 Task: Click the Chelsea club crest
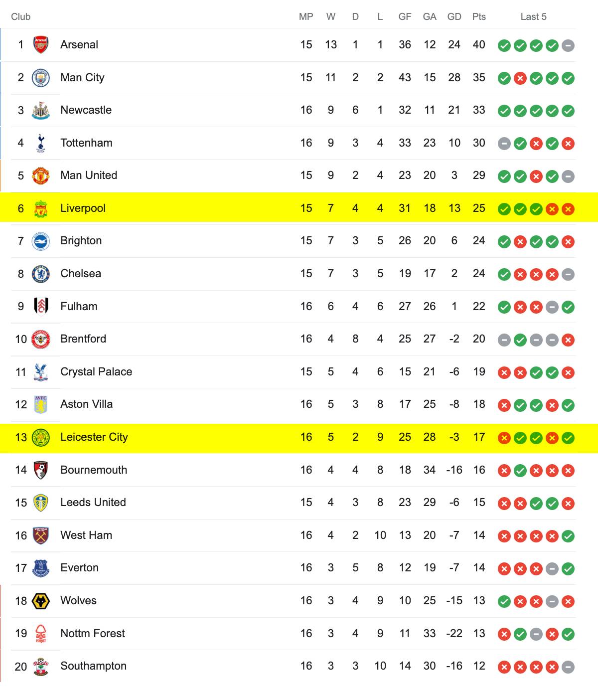(41, 274)
